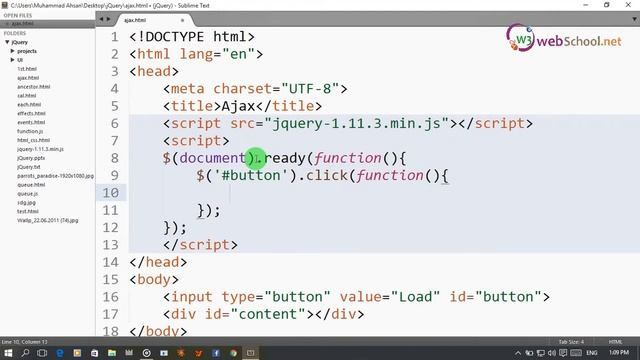Open test.html in sidebar
Screen dimensions: 640x360
28,211
